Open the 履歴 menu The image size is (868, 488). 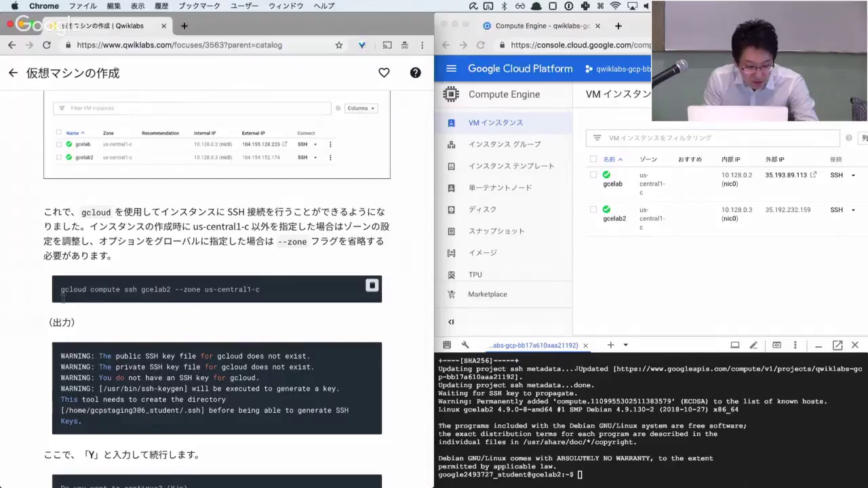161,6
